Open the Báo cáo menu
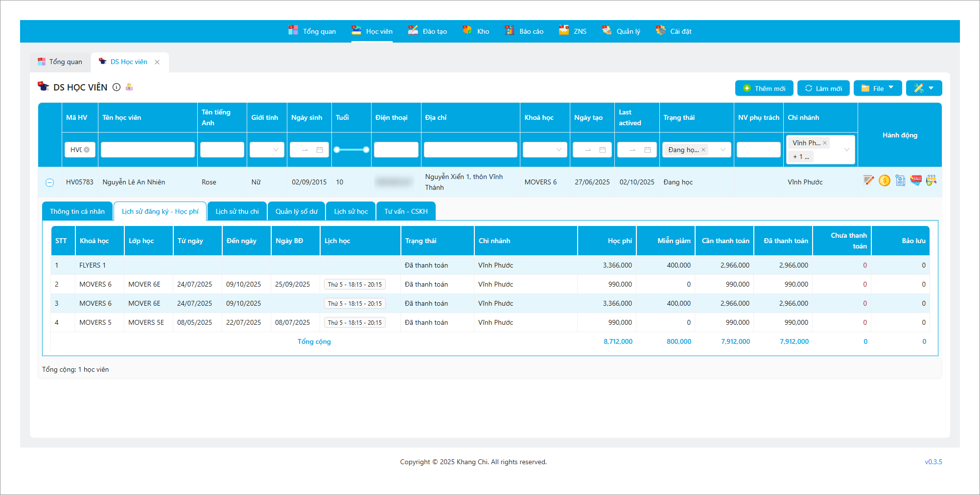This screenshot has width=980, height=495. tap(524, 31)
